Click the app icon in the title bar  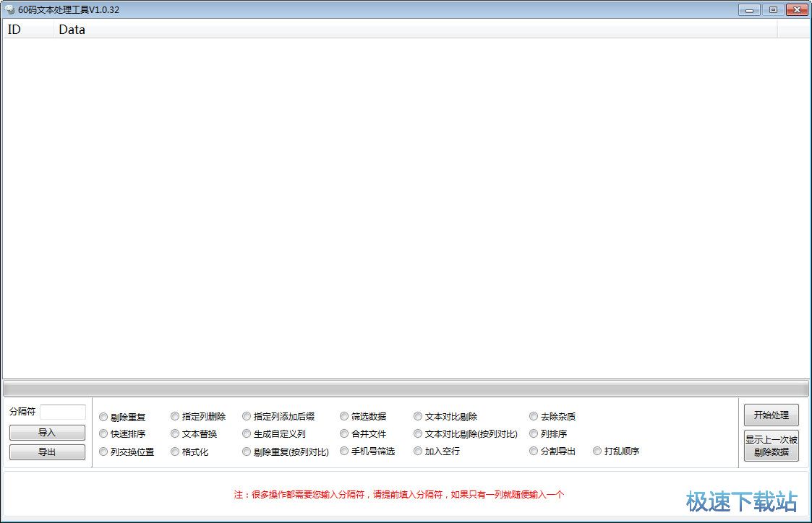[10, 9]
